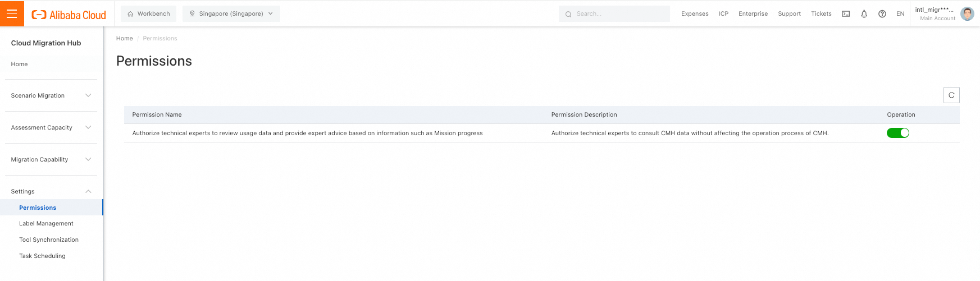Open the Enterprise menu
Viewport: 980px width, 281px height.
coord(753,14)
